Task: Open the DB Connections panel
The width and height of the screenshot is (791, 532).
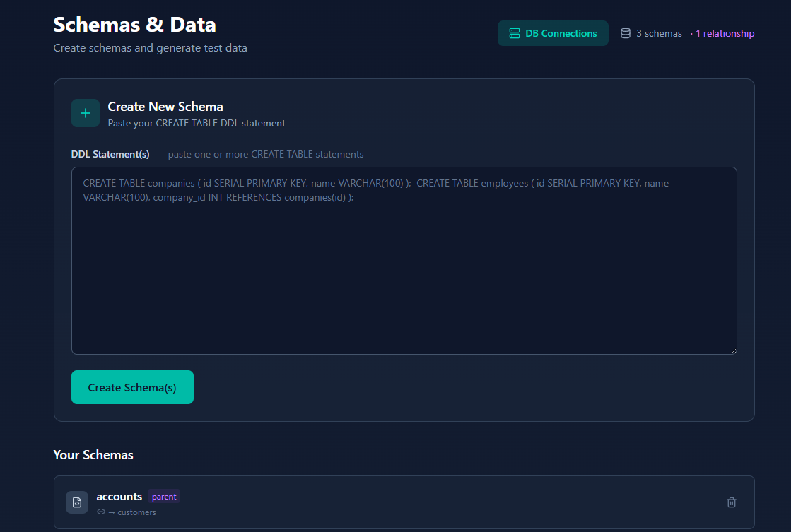Action: pos(553,32)
